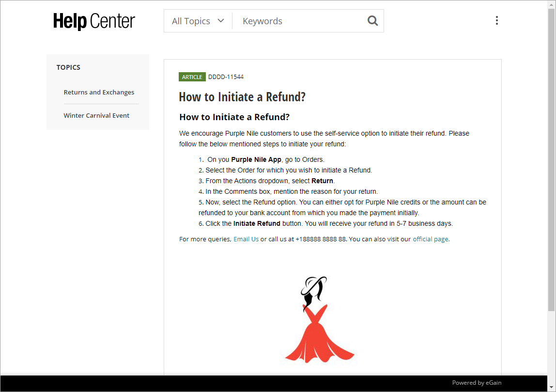556x392 pixels.
Task: Click the article title How to Initiate a Refund
Action: 242,97
